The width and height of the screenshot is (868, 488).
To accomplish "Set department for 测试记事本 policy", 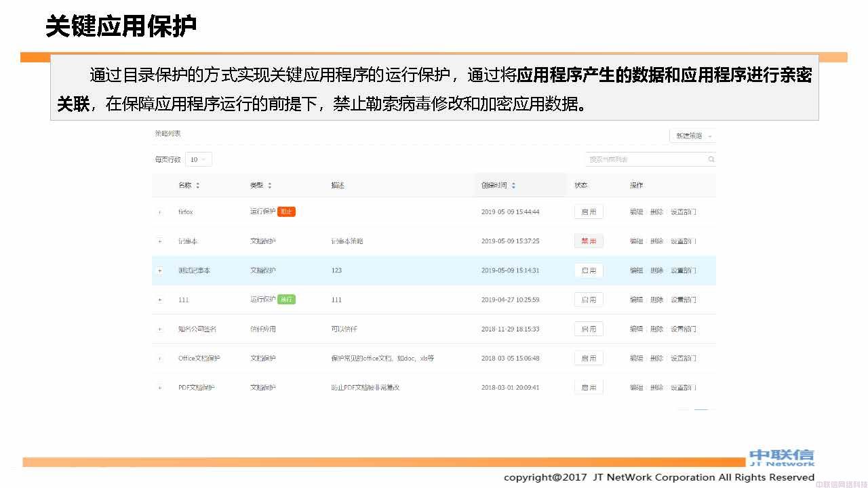I will [x=684, y=270].
